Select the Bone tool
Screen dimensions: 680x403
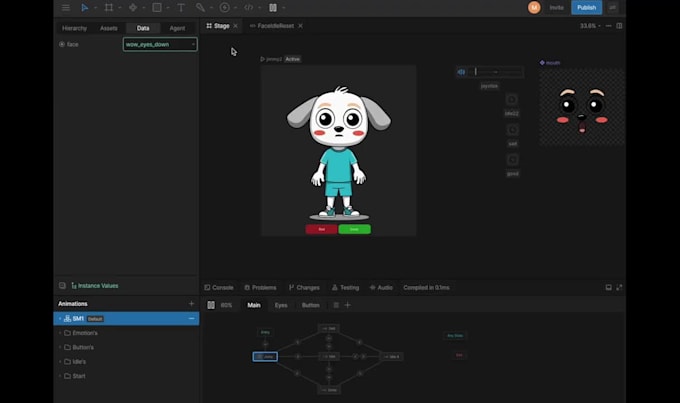[200, 8]
